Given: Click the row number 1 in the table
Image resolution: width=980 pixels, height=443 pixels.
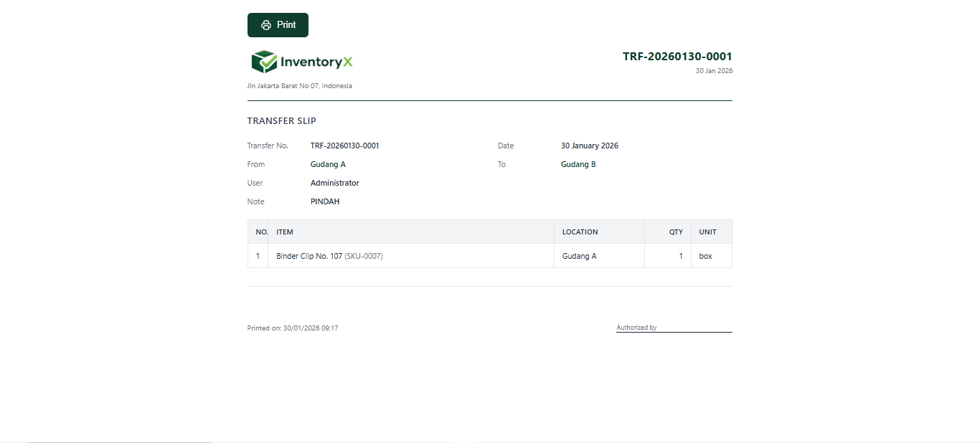Looking at the screenshot, I should (x=258, y=255).
